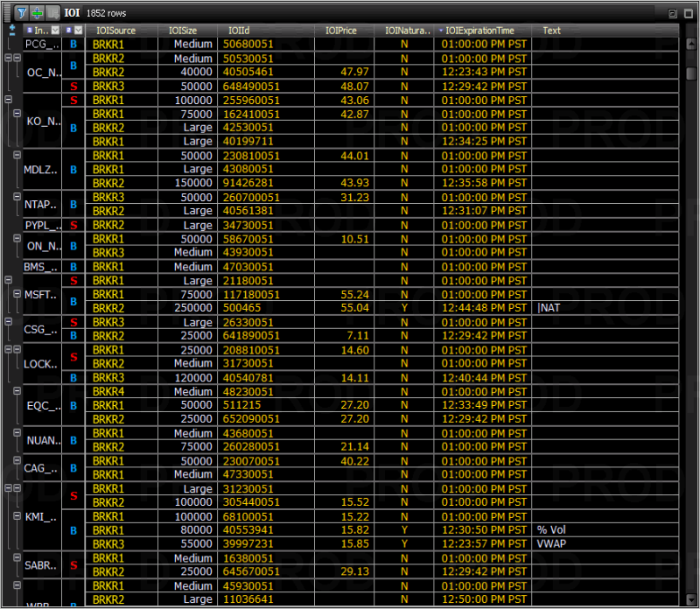The height and width of the screenshot is (609, 700).
Task: Select the filter funnel icon in the toolbar
Action: [x=21, y=12]
